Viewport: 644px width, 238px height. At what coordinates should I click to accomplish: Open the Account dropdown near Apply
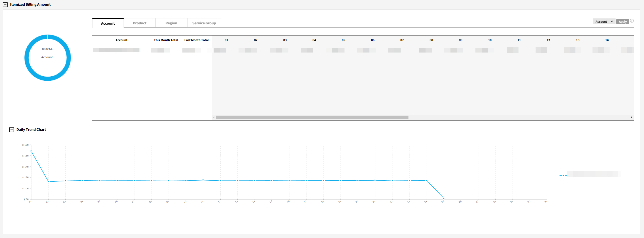[604, 22]
